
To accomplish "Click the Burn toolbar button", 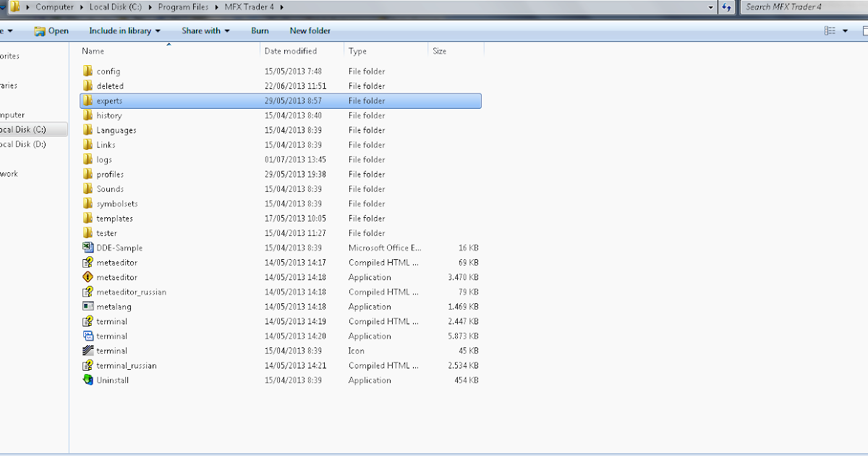I will tap(260, 30).
